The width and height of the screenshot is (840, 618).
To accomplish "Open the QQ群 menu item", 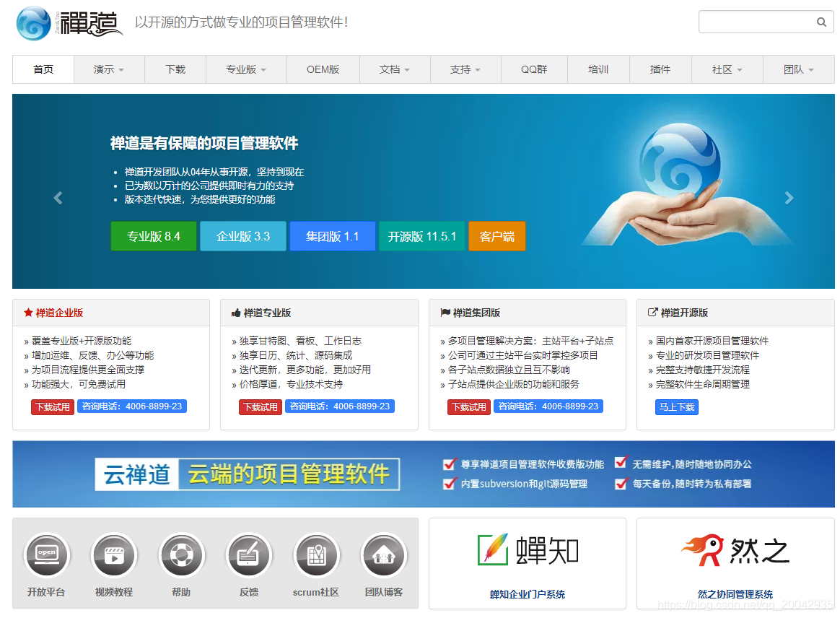I will coord(534,69).
